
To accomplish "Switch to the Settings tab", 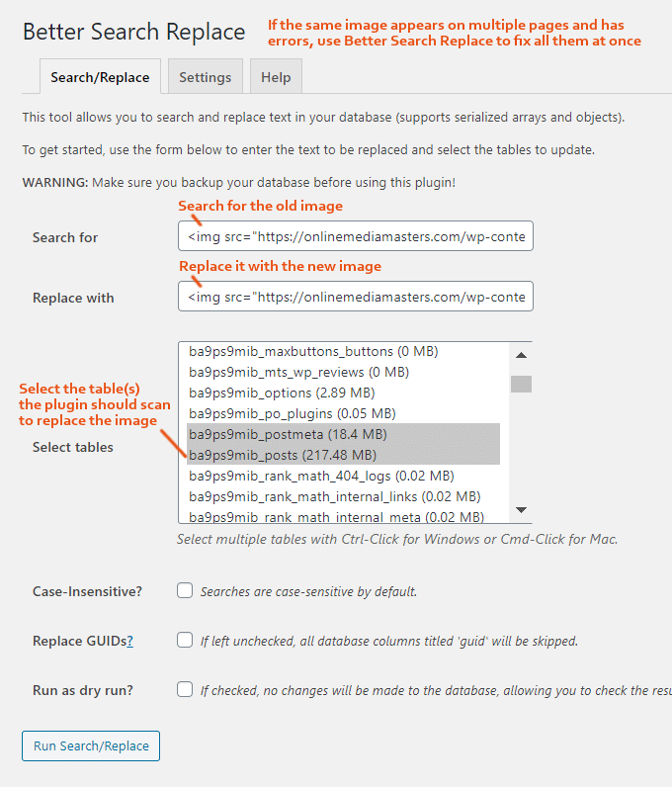I will click(x=206, y=77).
